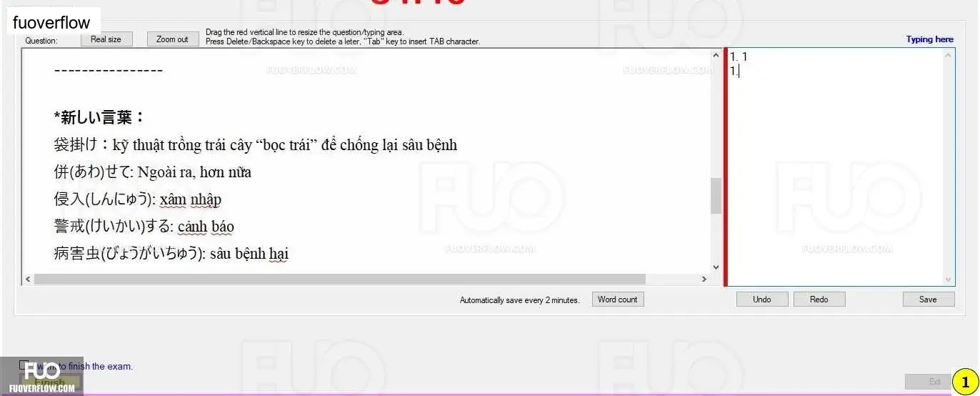
Task: Click the red vertical divider line
Action: 726,167
